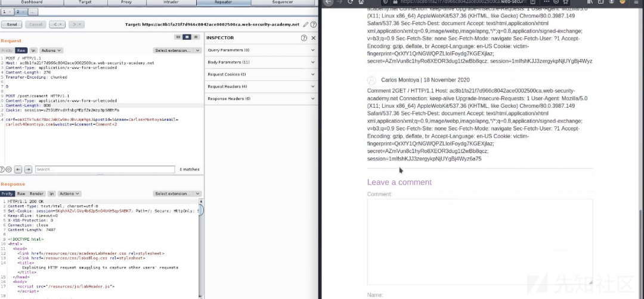Image resolution: width=644 pixels, height=299 pixels.
Task: Click the response pane scroll-up arrow
Action: point(201,201)
